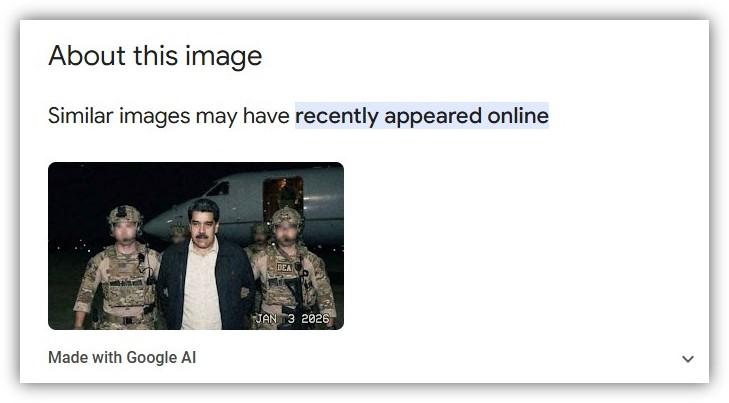The image size is (729, 403).
Task: Click the word "image" in the heading
Action: click(x=224, y=57)
